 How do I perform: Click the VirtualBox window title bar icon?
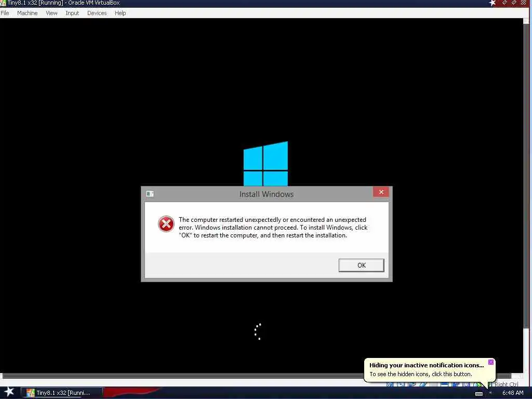[x=3, y=3]
